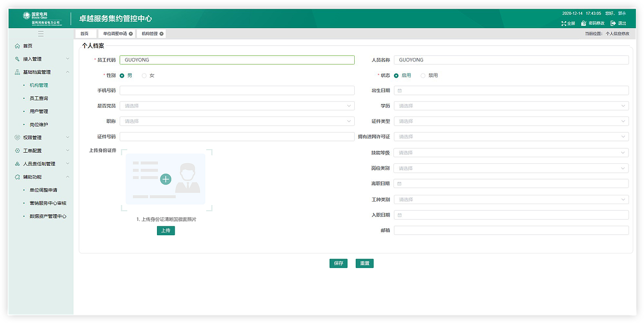Click the 工单配置 gear icon
The height and width of the screenshot is (323, 644).
(18, 151)
